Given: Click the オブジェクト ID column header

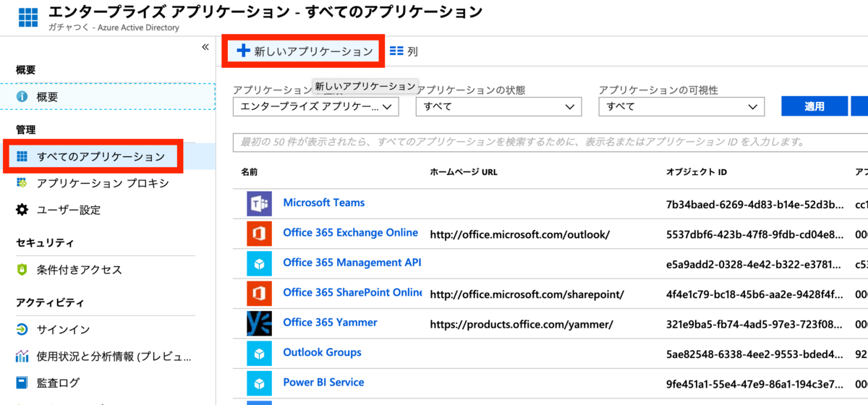Looking at the screenshot, I should tap(696, 172).
